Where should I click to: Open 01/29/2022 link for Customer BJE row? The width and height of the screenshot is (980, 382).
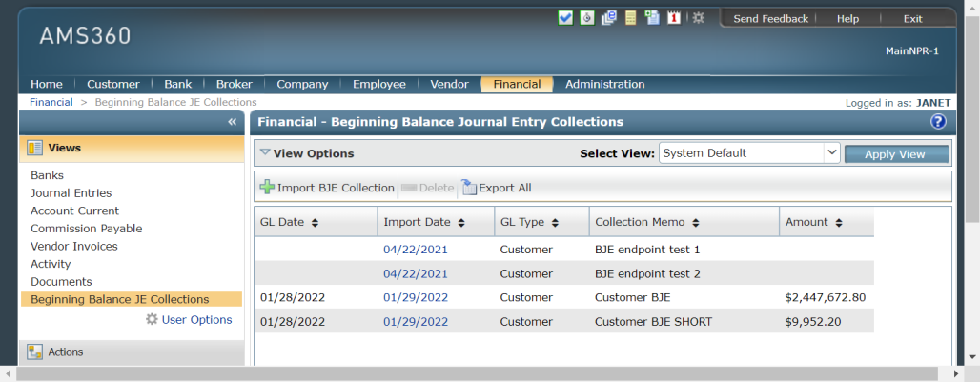coord(416,297)
